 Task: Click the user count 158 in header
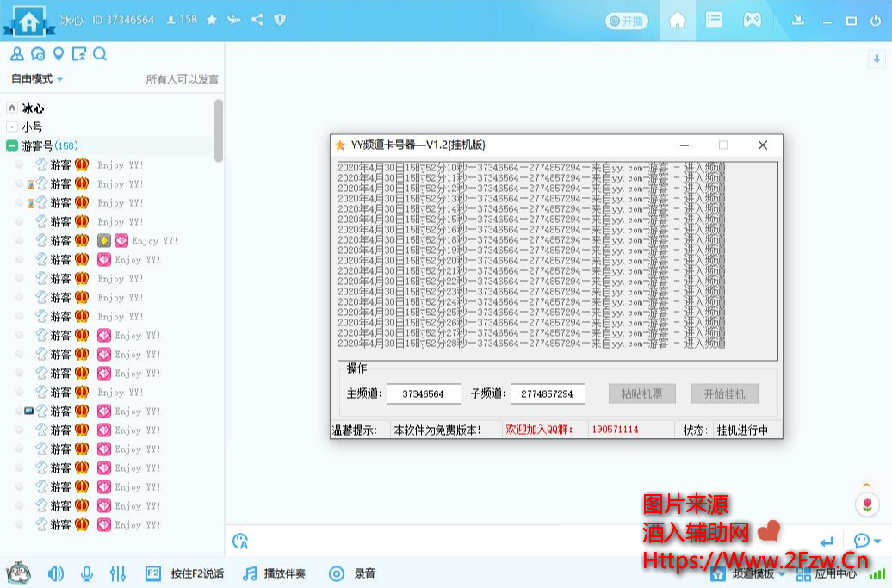click(182, 20)
